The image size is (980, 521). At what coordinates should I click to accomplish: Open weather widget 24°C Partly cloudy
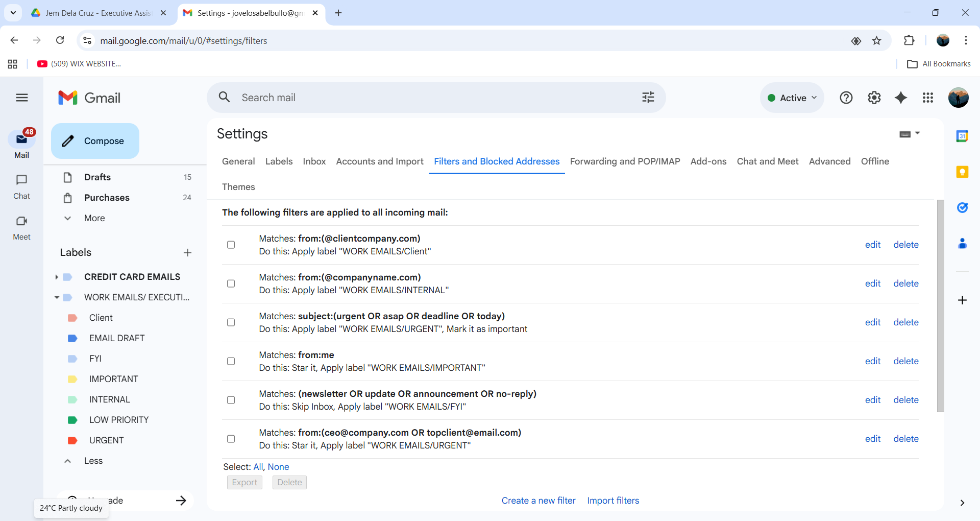pos(71,508)
